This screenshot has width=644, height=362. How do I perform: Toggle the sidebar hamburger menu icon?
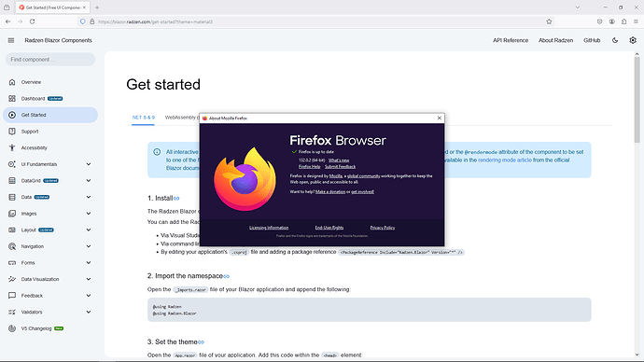coord(11,40)
